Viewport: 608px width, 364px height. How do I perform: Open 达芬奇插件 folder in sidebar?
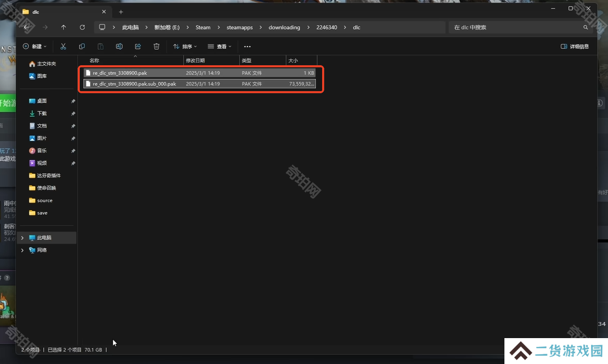[x=45, y=176]
